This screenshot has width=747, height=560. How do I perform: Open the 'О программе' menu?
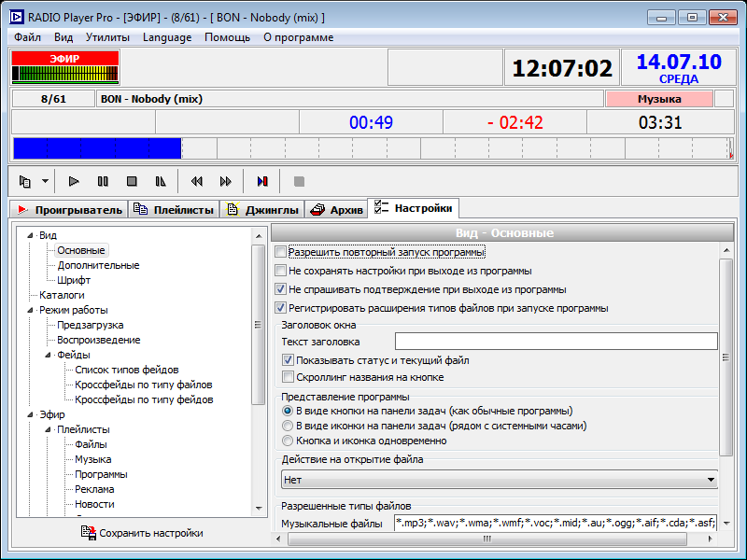click(298, 37)
